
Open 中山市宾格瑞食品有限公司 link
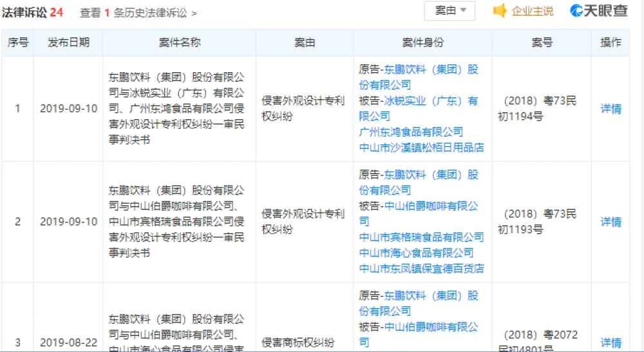tap(421, 237)
